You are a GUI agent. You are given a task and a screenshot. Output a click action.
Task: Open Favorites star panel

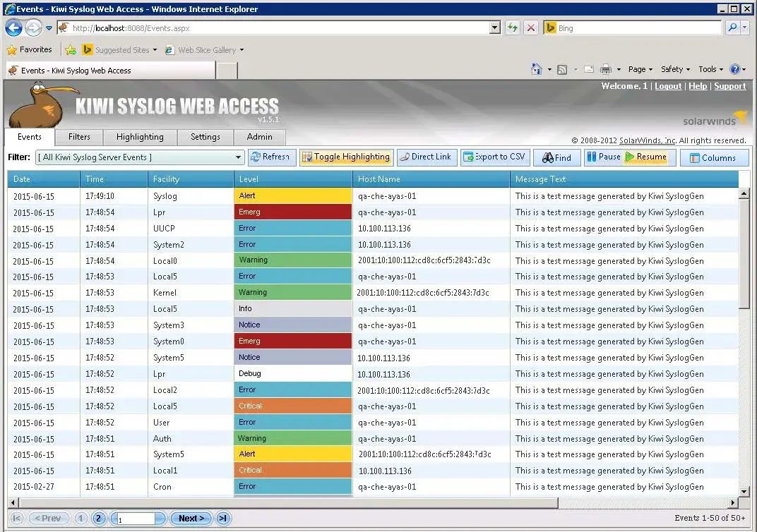[30, 49]
